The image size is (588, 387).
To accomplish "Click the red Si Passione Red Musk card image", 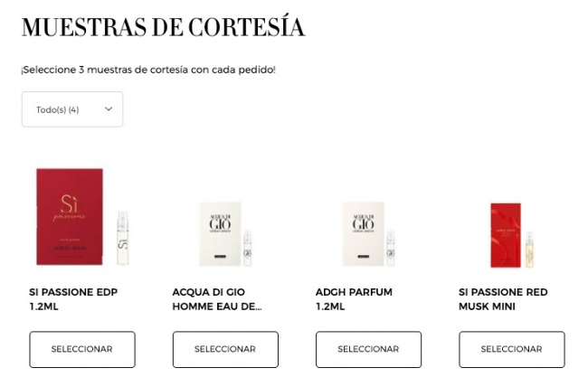I will pos(506,235).
